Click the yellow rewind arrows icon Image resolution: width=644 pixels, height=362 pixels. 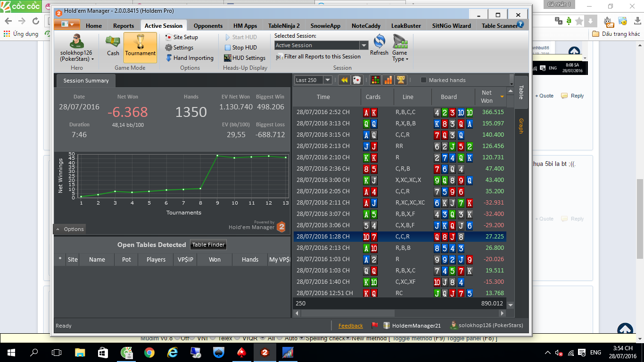[344, 80]
